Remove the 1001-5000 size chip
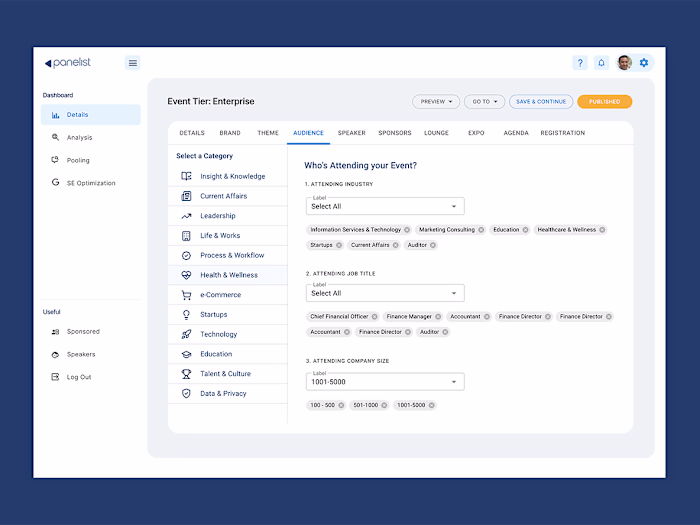700x525 pixels. pos(431,405)
